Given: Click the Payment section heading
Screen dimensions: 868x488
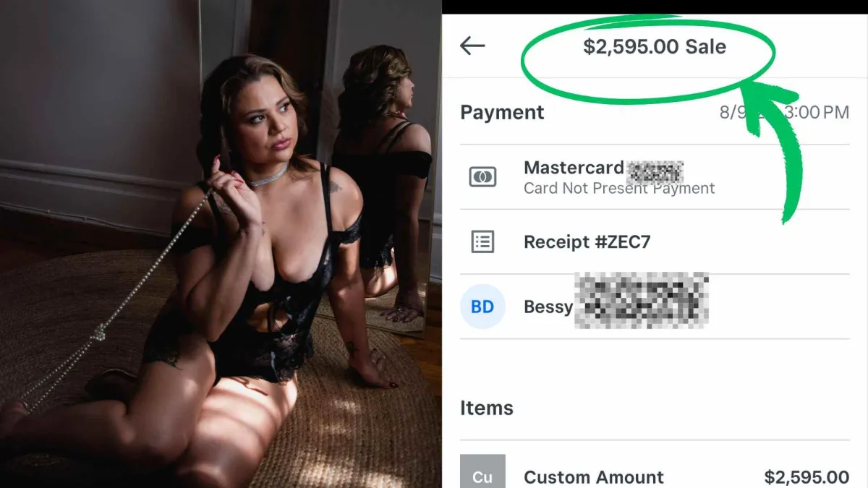Looking at the screenshot, I should click(x=502, y=113).
